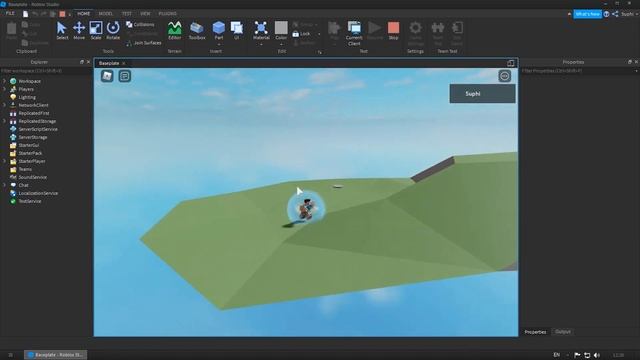
Task: Open the Terrain Editor
Action: [x=175, y=28]
